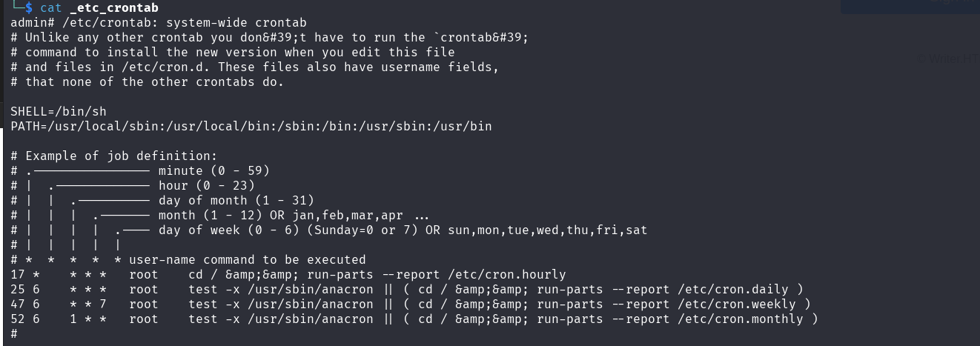Viewport: 980px width, 346px height.
Task: Click the 'day of month (1 - 31)' text
Action: [x=236, y=200]
